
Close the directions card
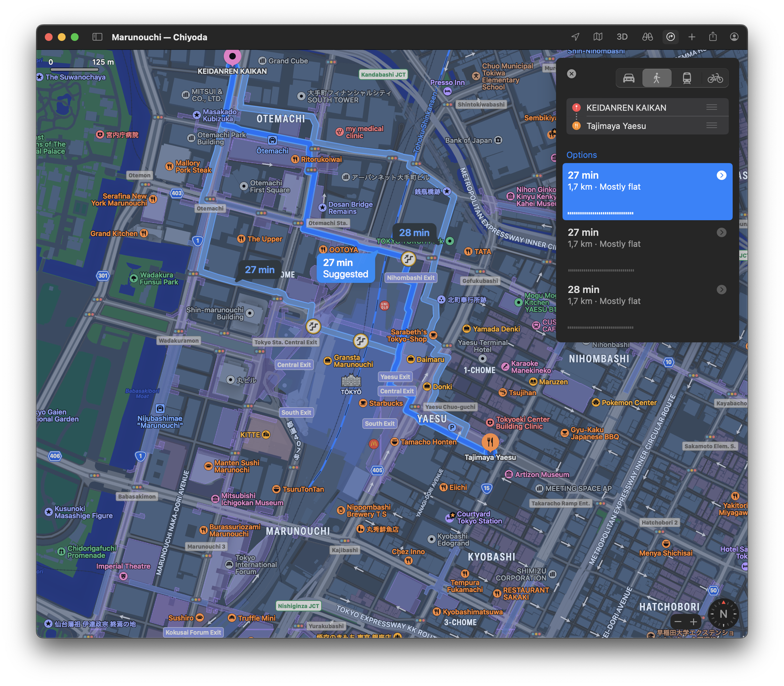point(571,74)
